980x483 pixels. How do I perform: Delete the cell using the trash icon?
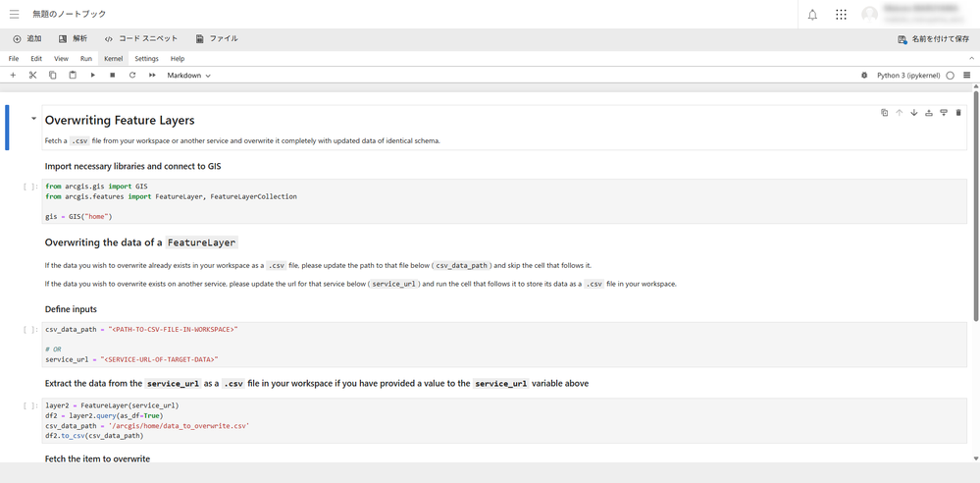[x=958, y=113]
